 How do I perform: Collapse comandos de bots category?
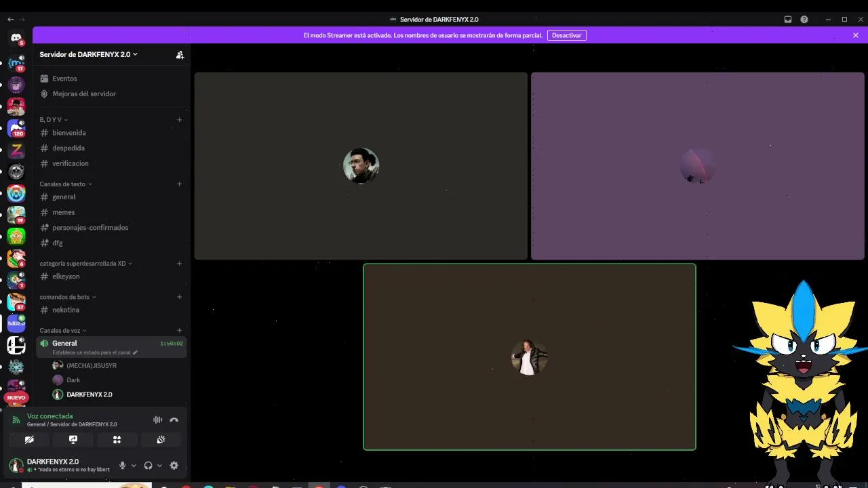(68, 297)
